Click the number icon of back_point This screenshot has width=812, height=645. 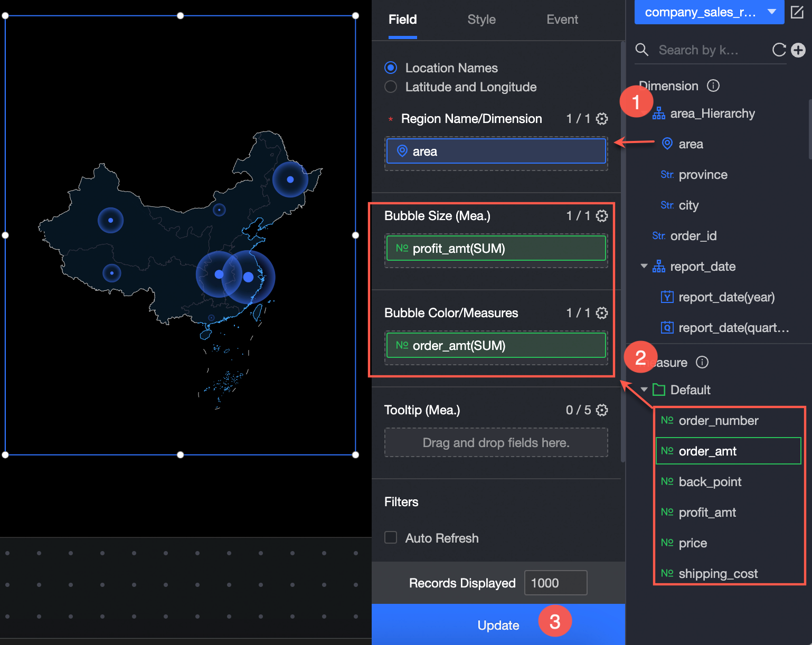(667, 481)
